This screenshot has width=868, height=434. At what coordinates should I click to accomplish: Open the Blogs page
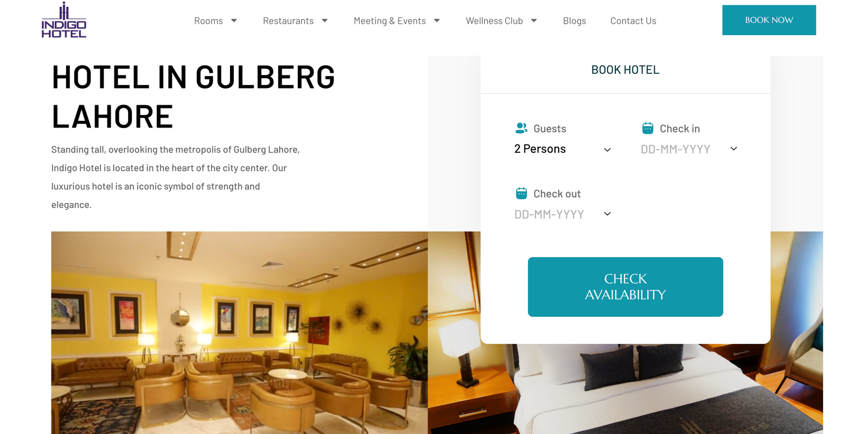pos(575,21)
